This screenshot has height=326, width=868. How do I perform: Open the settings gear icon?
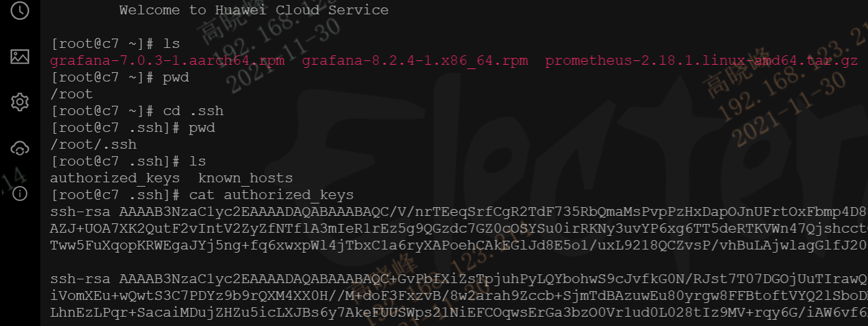pos(20,102)
